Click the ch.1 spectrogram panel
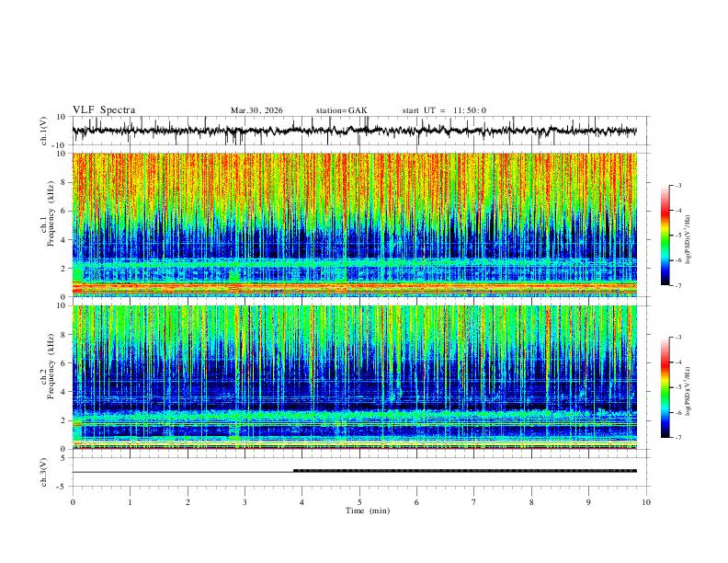The width and height of the screenshot is (728, 563). [x=354, y=224]
